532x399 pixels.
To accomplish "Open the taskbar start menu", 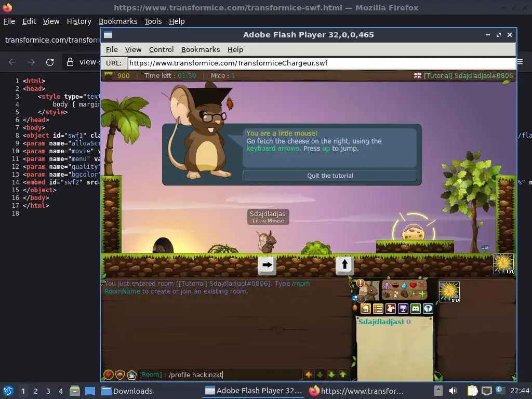I will (x=8, y=391).
